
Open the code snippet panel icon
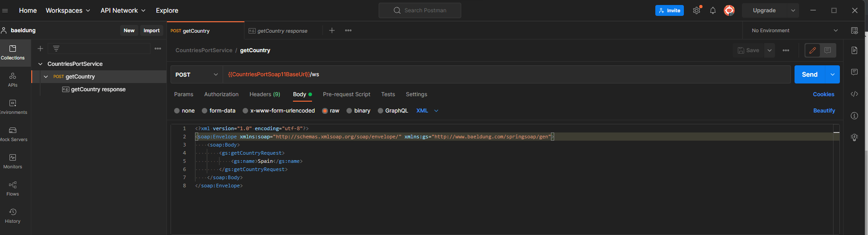pyautogui.click(x=854, y=94)
